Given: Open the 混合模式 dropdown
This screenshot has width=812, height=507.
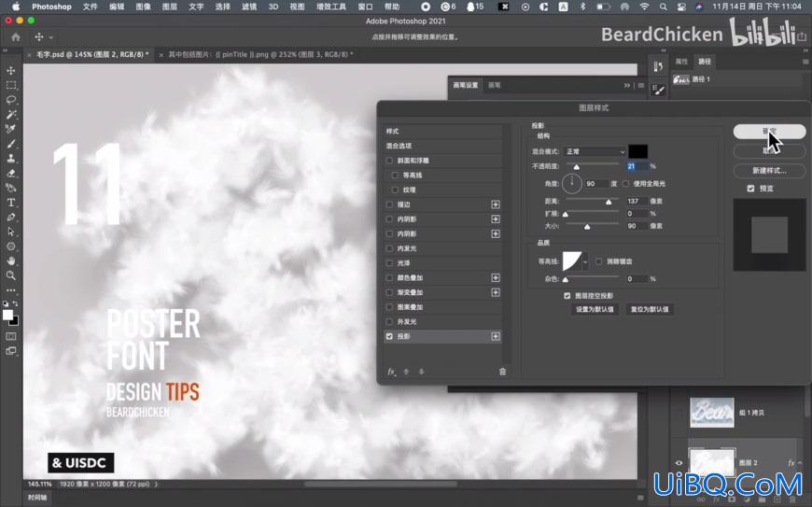Looking at the screenshot, I should point(595,152).
